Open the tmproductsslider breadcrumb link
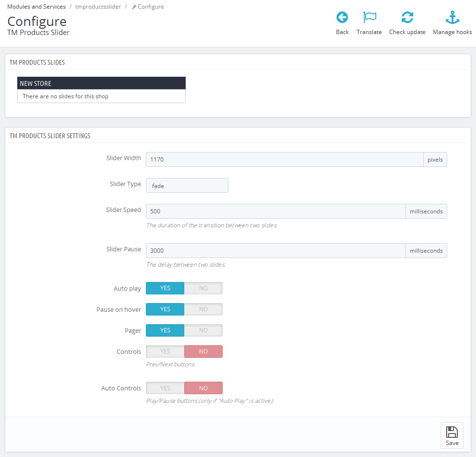The height and width of the screenshot is (457, 476). (x=98, y=7)
